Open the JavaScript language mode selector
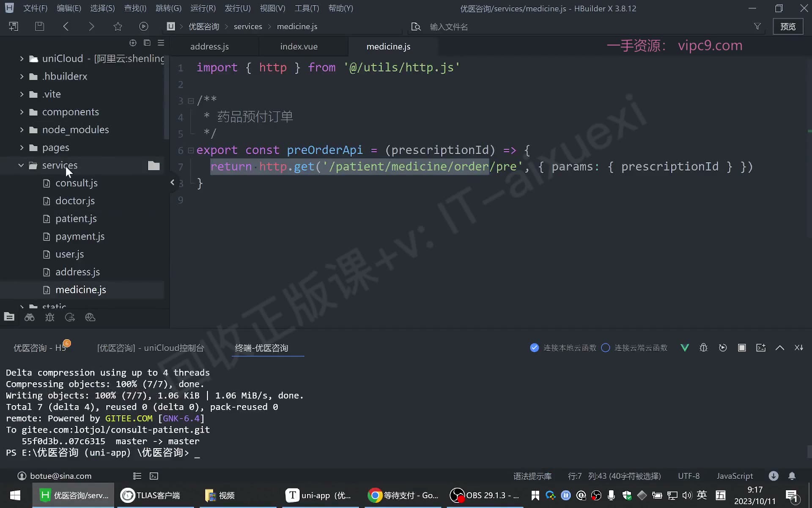 coord(735,476)
